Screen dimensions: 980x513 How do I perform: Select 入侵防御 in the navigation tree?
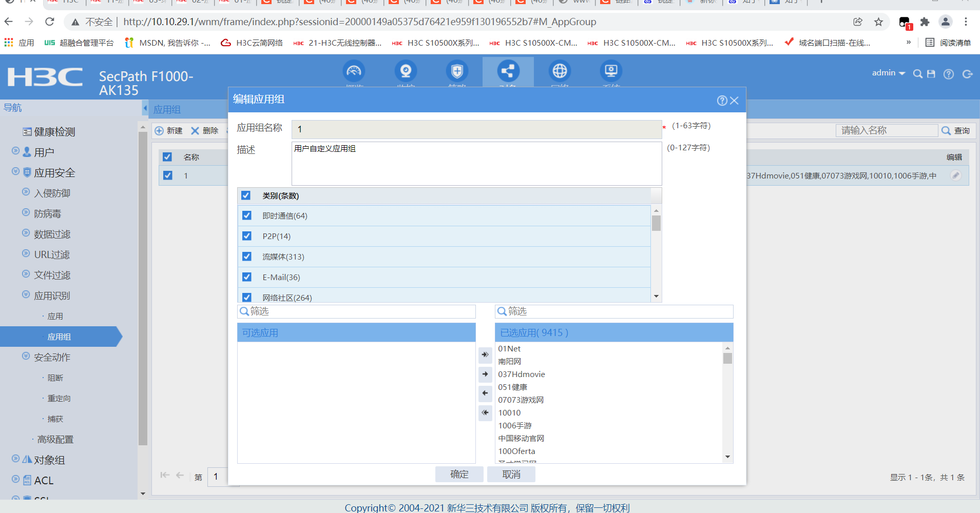pyautogui.click(x=52, y=193)
